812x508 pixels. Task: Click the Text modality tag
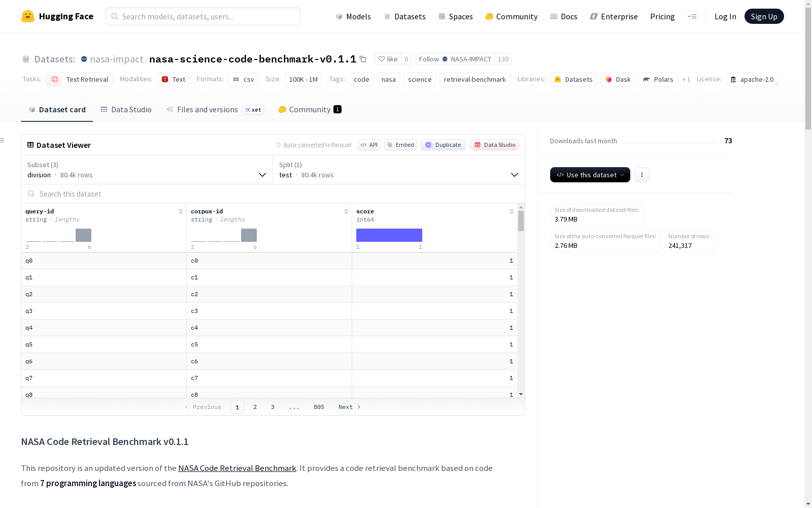pos(174,79)
